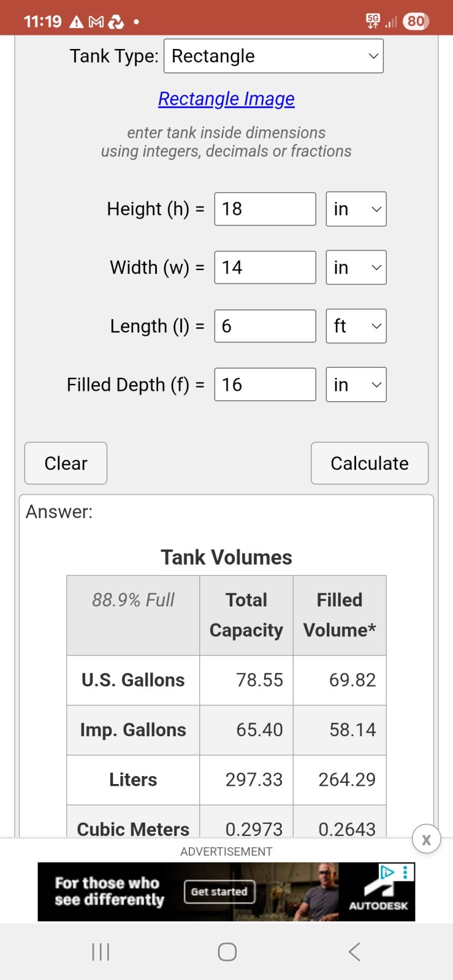Tap the AdChoices icon on Autodesk ad
Viewport: 453px width, 980px height.
click(387, 872)
